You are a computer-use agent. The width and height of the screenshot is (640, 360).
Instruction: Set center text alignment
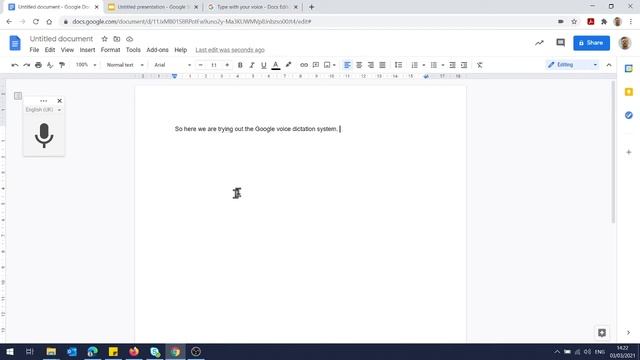point(359,65)
